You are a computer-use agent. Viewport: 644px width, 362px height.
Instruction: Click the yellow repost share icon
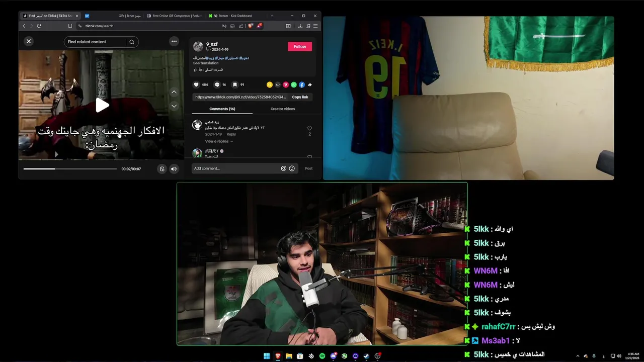pos(270,84)
